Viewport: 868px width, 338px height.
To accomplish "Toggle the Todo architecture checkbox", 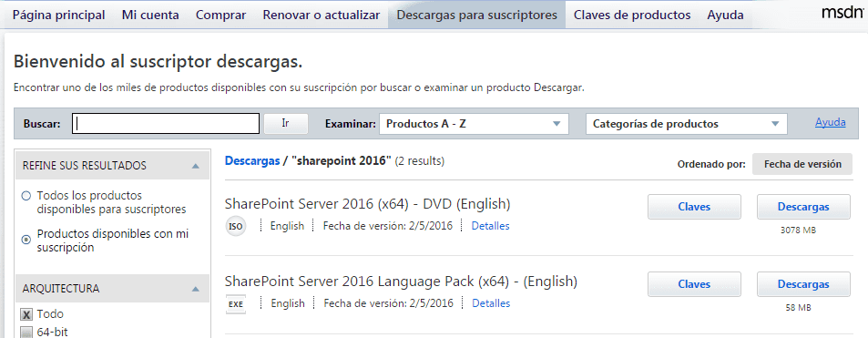I will click(26, 314).
